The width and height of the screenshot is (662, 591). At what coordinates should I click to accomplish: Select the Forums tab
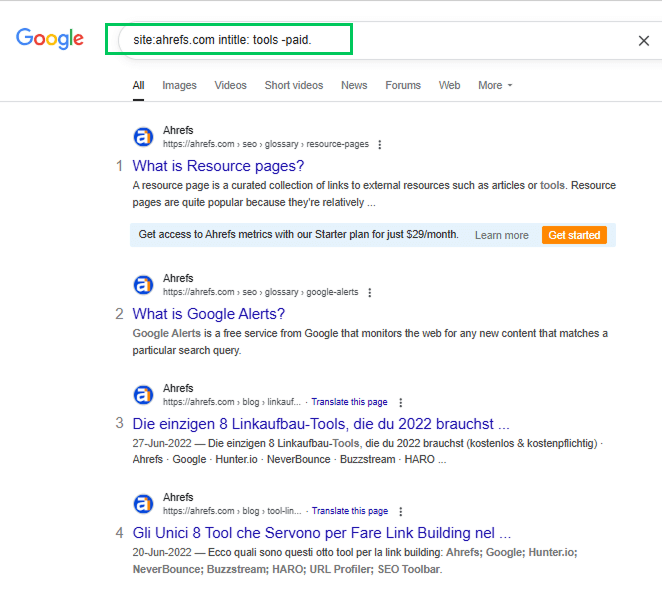click(403, 85)
